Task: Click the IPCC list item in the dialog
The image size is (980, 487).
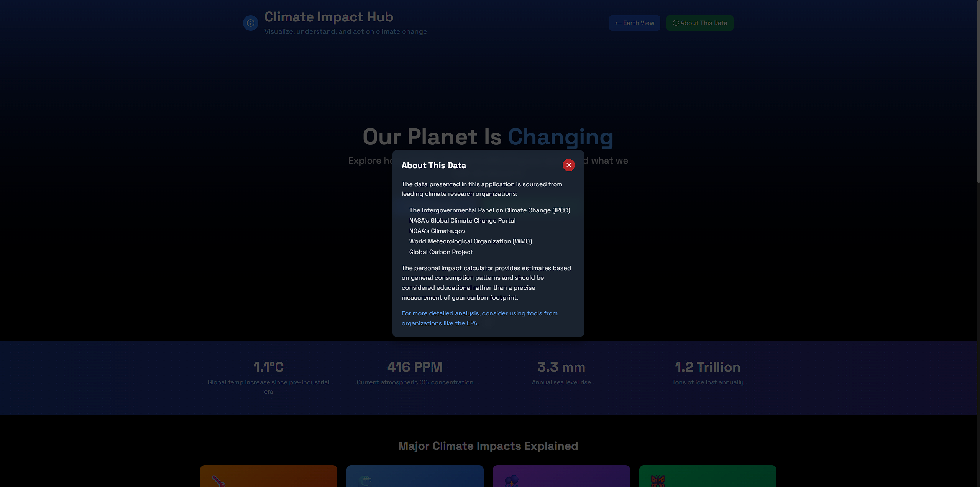Action: [x=489, y=210]
